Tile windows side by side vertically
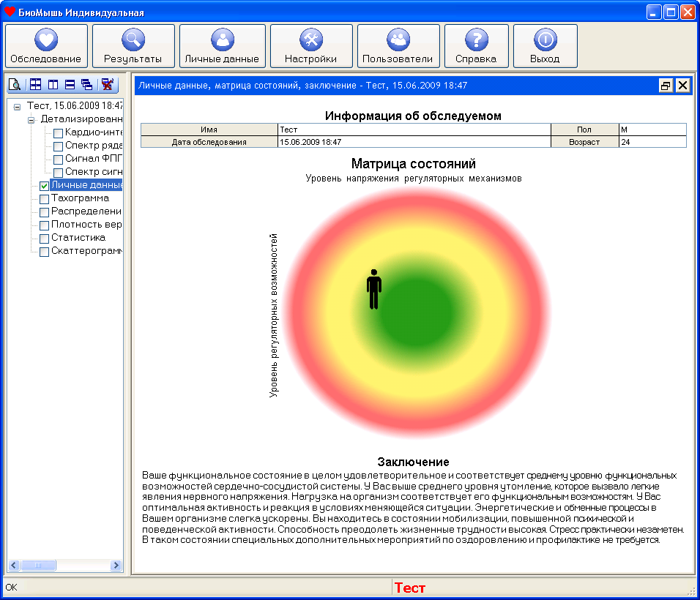This screenshot has height=600, width=700. [53, 84]
